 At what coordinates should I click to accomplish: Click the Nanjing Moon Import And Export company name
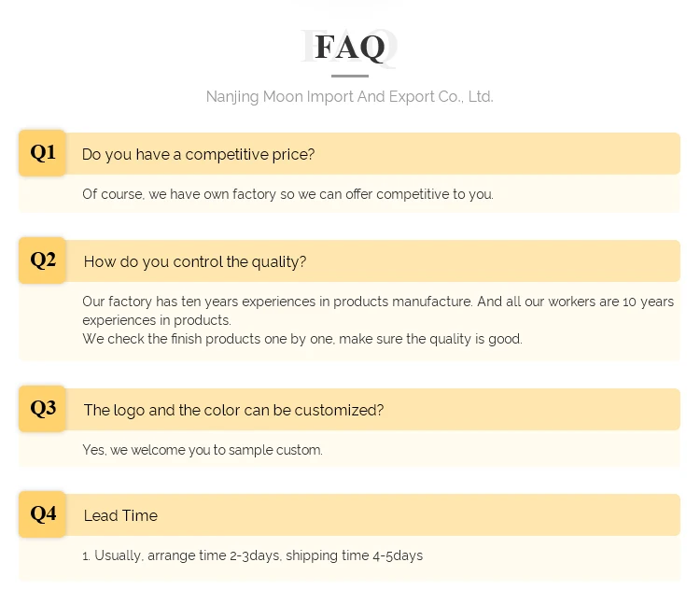click(x=350, y=96)
